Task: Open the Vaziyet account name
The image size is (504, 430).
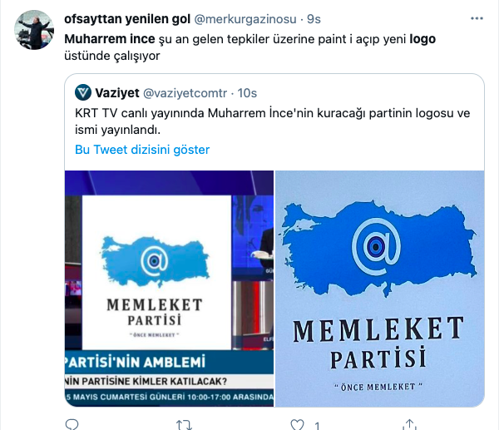Action: (x=117, y=93)
